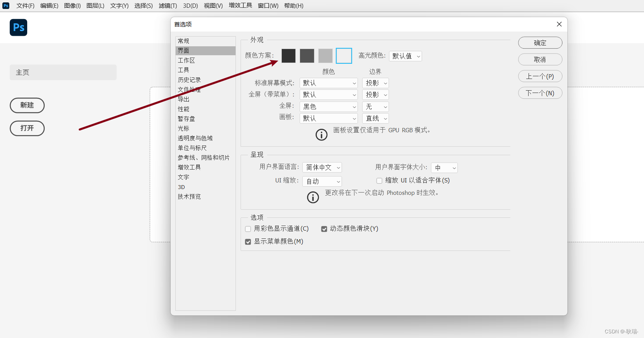This screenshot has width=644, height=338.
Task: Select the light gray color theme swatch
Action: coord(325,56)
